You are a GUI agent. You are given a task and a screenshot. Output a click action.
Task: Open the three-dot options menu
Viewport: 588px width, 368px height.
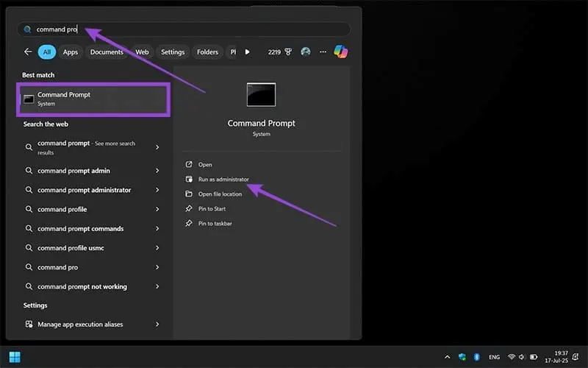point(323,52)
